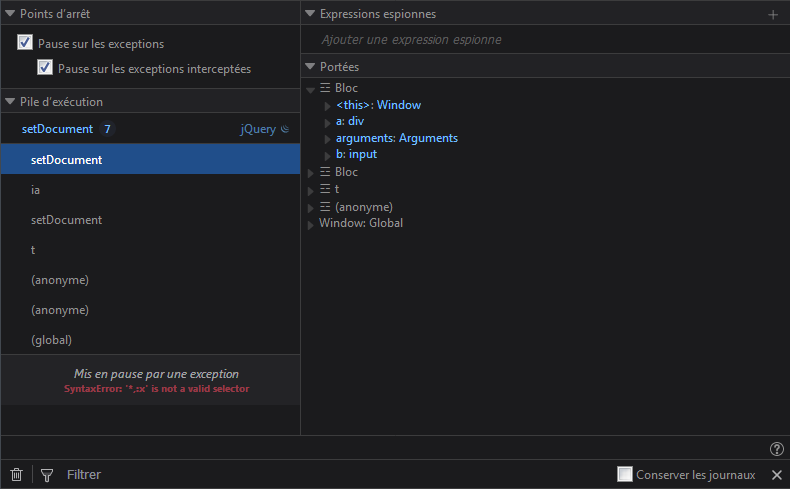790x489 pixels.
Task: Expand the arguments: Arguments entry
Action: (x=327, y=139)
